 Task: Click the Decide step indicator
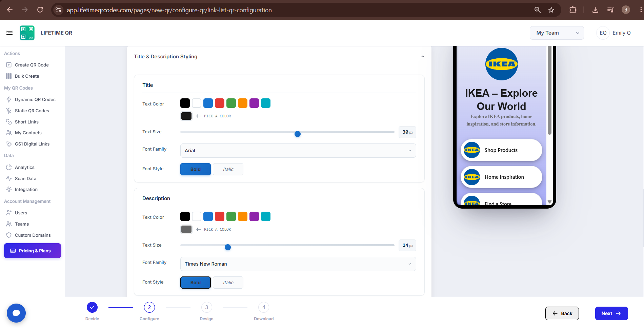92,307
